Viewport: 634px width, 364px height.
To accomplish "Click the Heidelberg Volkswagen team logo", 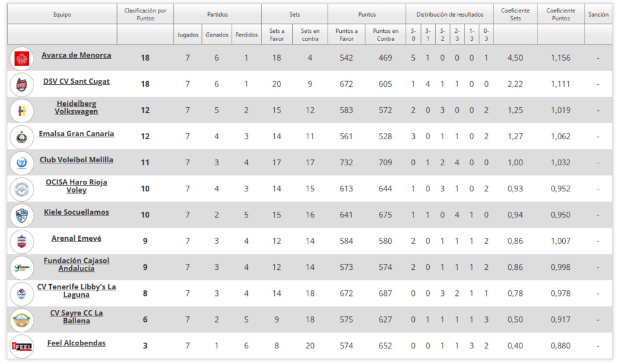I will click(22, 110).
